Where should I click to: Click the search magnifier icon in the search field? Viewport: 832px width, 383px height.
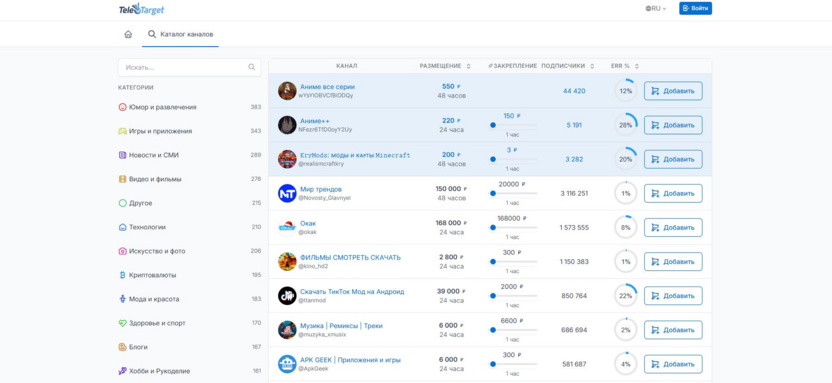point(252,67)
